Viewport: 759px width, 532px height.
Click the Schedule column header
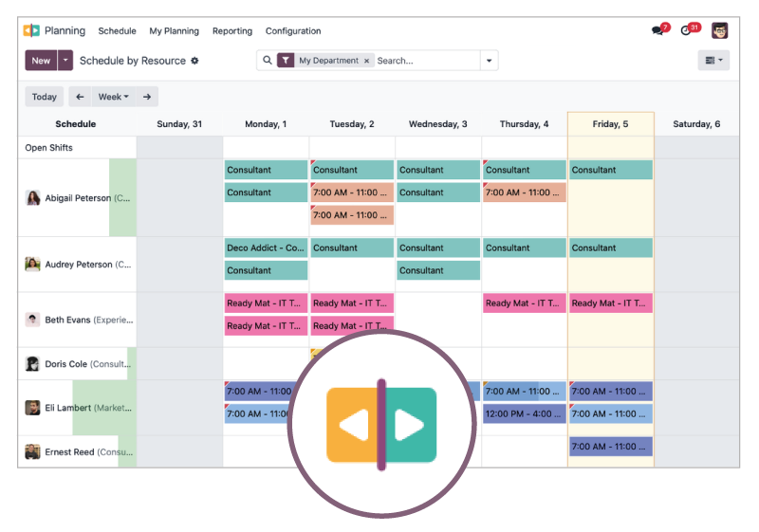coord(76,124)
